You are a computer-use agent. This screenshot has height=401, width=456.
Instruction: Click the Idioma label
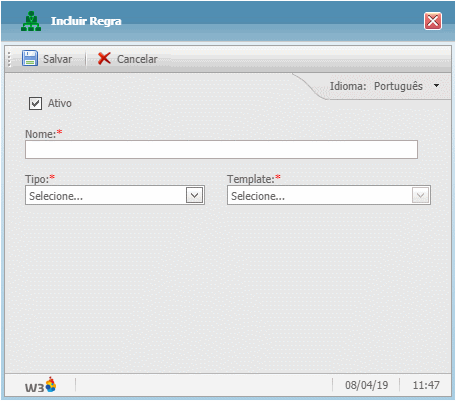coord(348,86)
